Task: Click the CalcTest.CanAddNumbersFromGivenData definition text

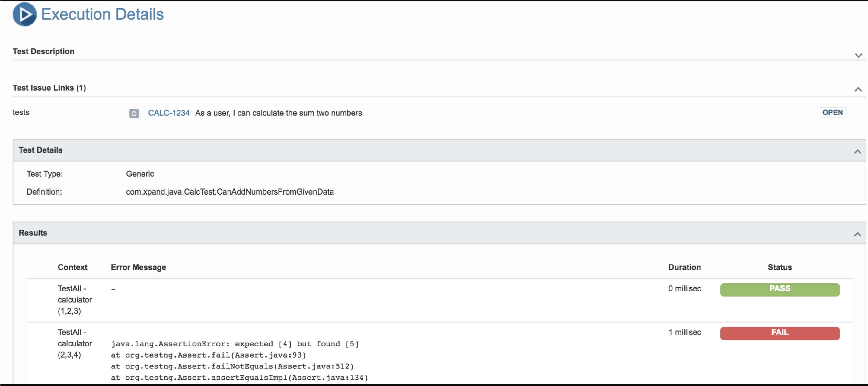Action: (230, 192)
